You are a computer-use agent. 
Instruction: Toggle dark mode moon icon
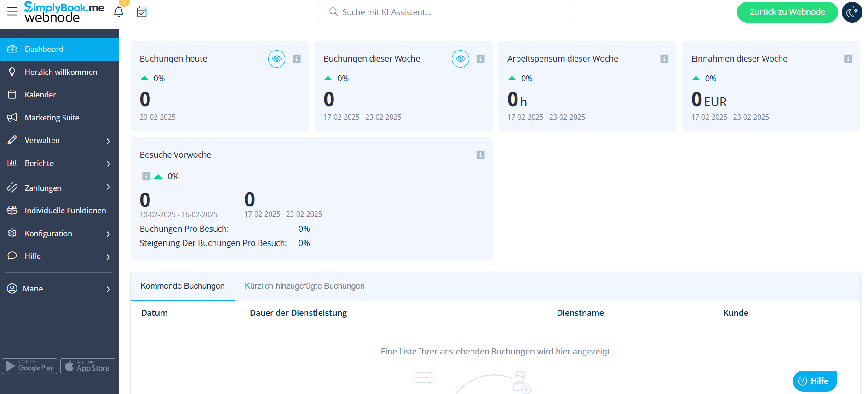tap(852, 12)
